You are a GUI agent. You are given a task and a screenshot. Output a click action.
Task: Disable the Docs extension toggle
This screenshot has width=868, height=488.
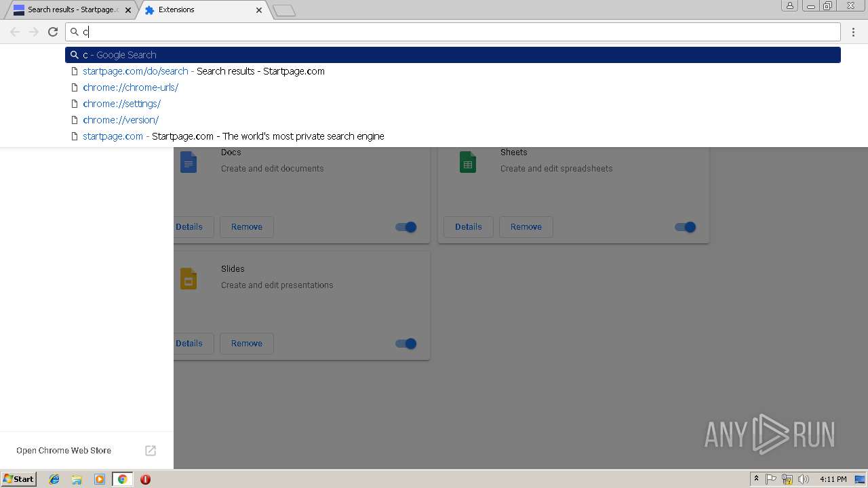[x=406, y=227]
